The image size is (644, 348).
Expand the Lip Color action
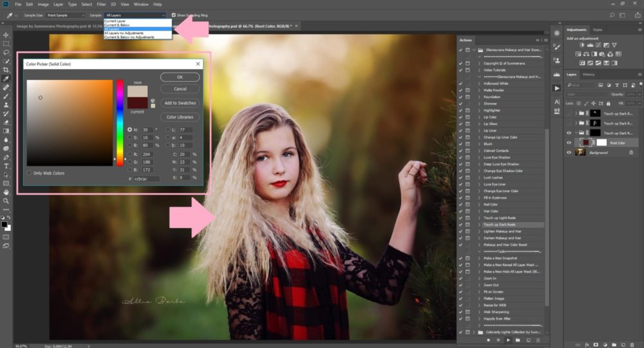pyautogui.click(x=479, y=117)
